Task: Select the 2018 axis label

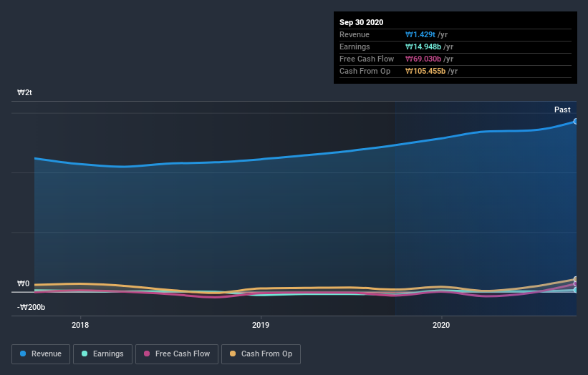Action: point(80,325)
